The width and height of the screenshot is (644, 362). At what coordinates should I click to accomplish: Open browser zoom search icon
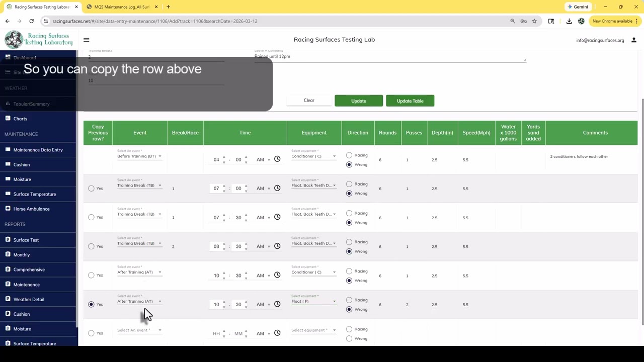click(513, 21)
